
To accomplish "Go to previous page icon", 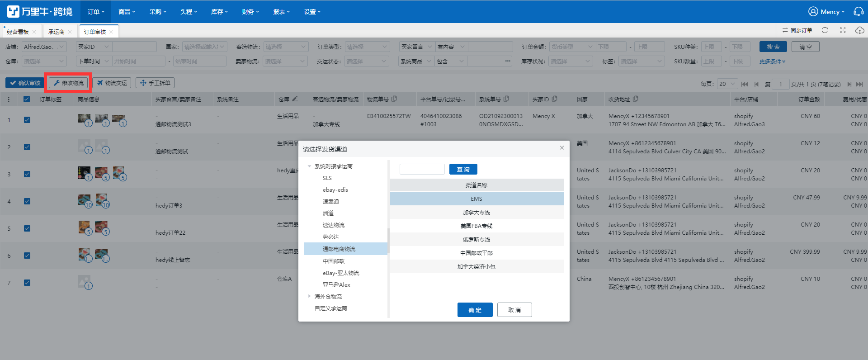I will point(756,84).
